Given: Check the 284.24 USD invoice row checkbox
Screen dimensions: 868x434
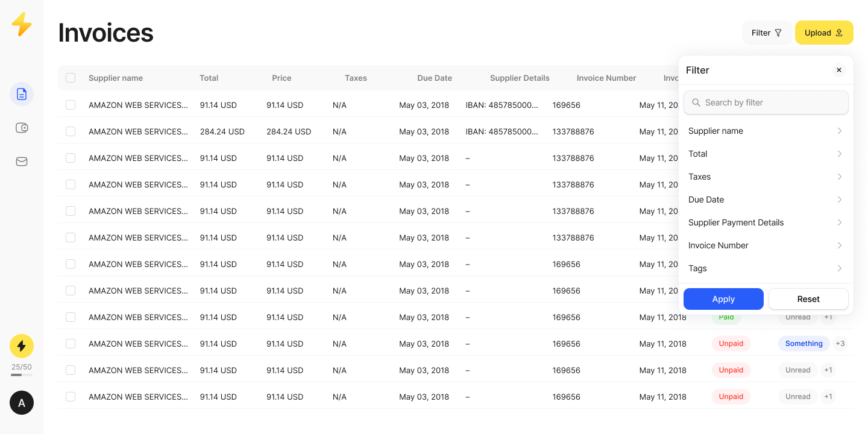Looking at the screenshot, I should 71,131.
